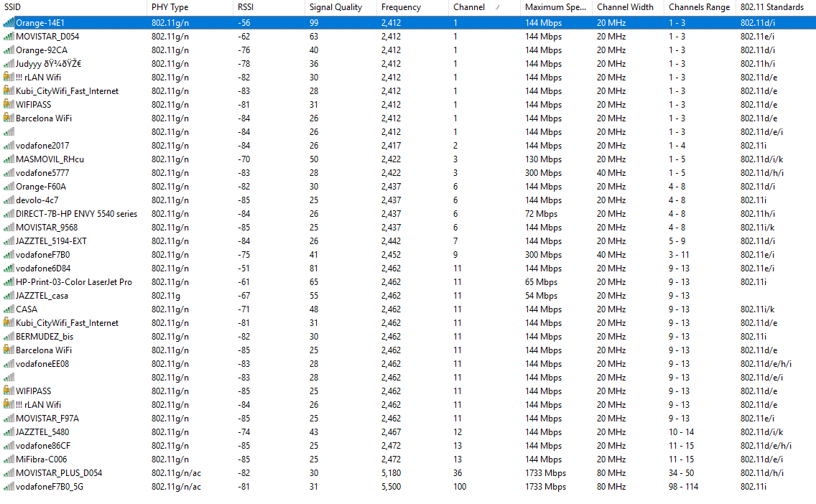This screenshot has width=816, height=504.
Task: Toggle sort order on Channel column header
Action: coord(484,7)
